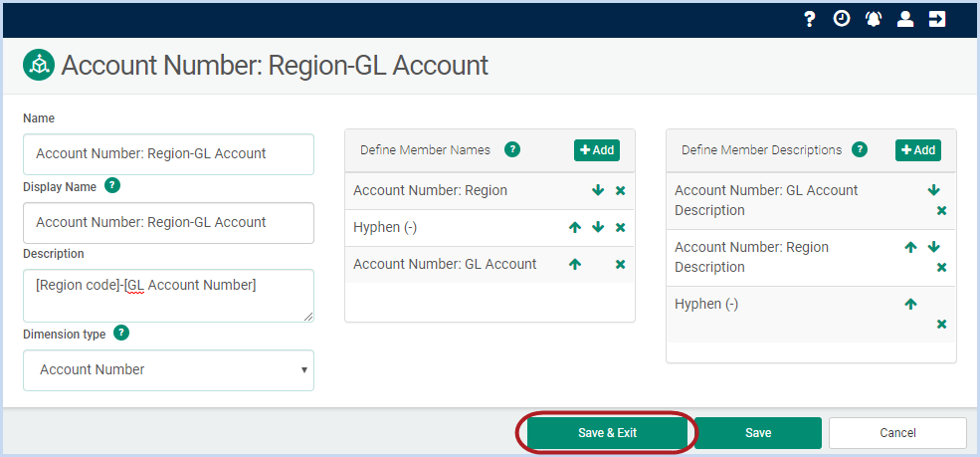Focus the Display Name input field
This screenshot has height=457, width=980.
tap(169, 223)
